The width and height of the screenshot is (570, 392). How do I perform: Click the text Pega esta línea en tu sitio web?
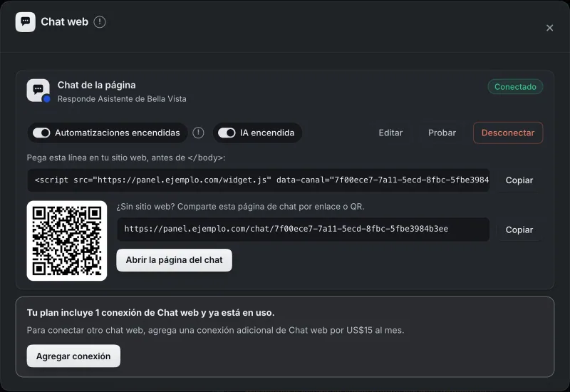pos(126,158)
